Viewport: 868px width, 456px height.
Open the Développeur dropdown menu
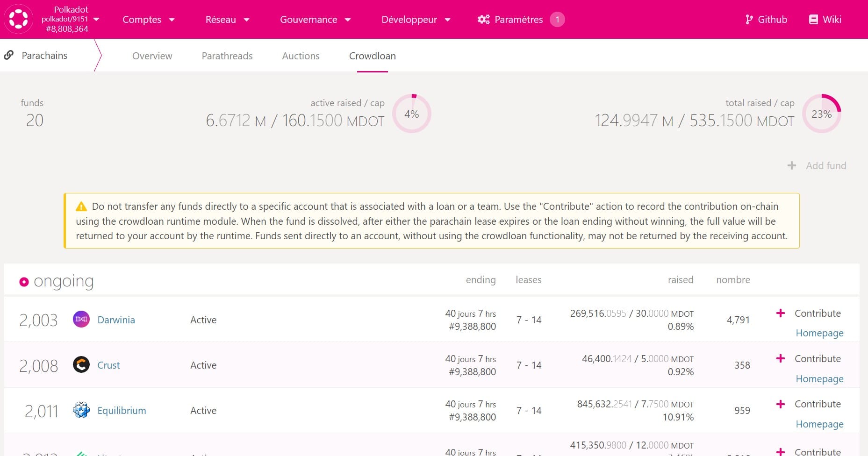click(416, 20)
